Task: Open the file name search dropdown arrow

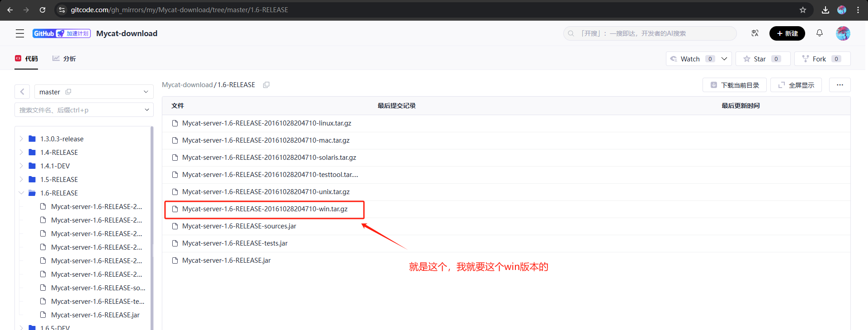Action: click(146, 110)
